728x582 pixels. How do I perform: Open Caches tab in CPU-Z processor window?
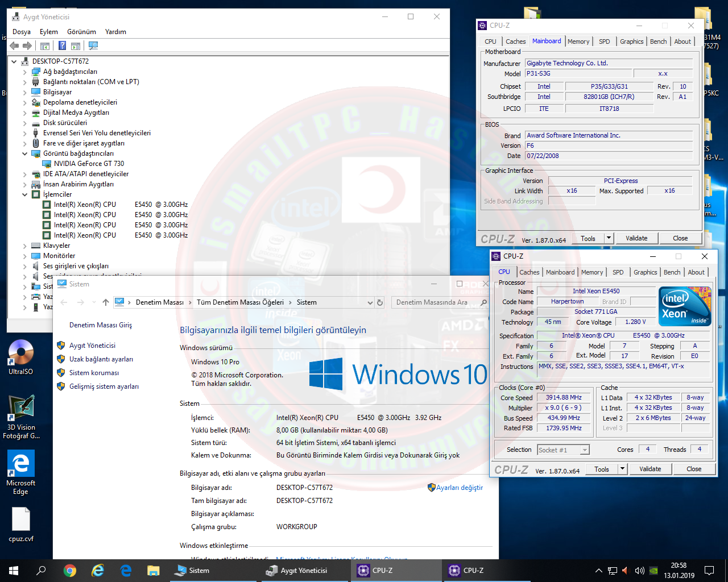coord(530,272)
